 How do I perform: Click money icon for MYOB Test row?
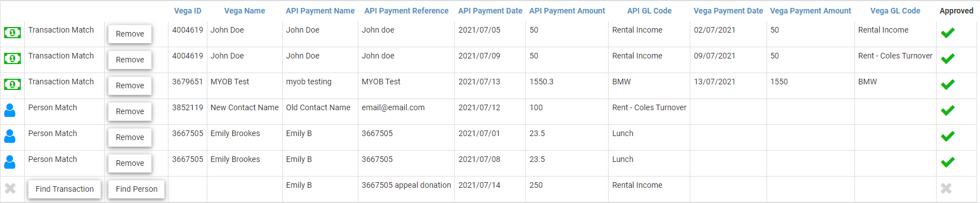(x=12, y=84)
